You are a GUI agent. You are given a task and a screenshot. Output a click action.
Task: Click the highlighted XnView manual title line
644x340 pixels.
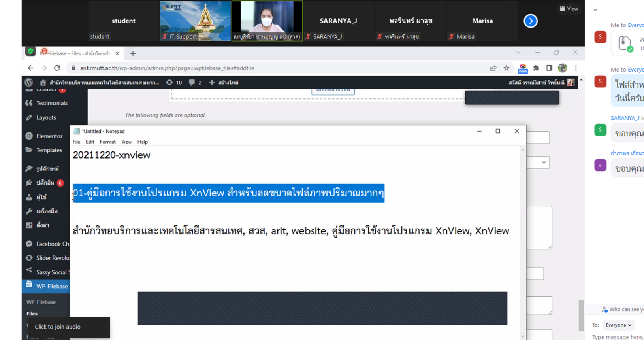(228, 193)
